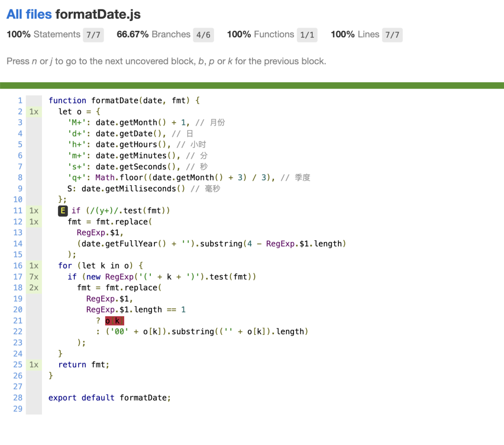The width and height of the screenshot is (504, 445).
Task: Click the Statements "7/7" fraction badge
Action: coord(93,35)
